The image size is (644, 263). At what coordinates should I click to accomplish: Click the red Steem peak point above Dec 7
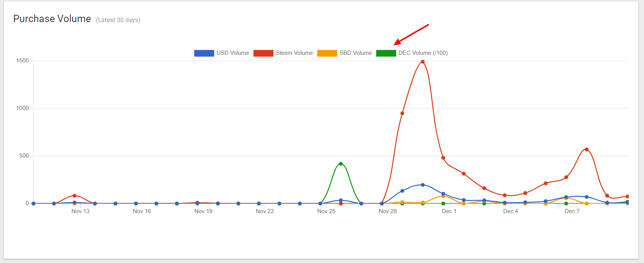587,150
